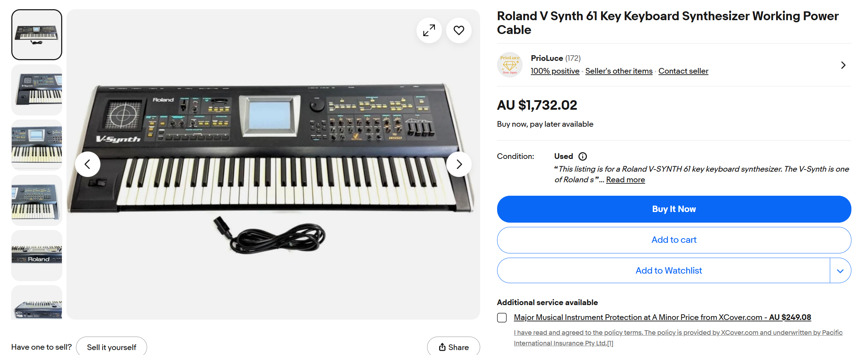
Task: Open the Used condition info icon
Action: click(x=582, y=156)
